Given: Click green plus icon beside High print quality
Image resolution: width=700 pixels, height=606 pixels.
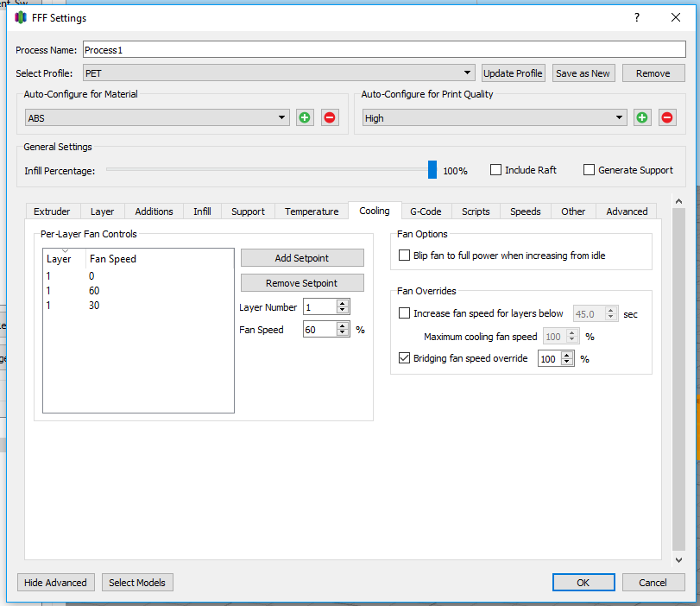Looking at the screenshot, I should pyautogui.click(x=642, y=117).
